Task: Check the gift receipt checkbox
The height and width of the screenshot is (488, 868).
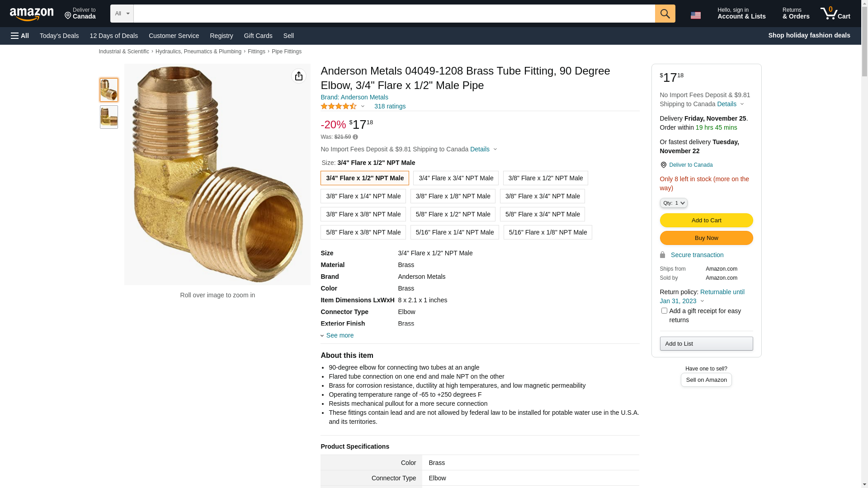Action: pyautogui.click(x=664, y=311)
